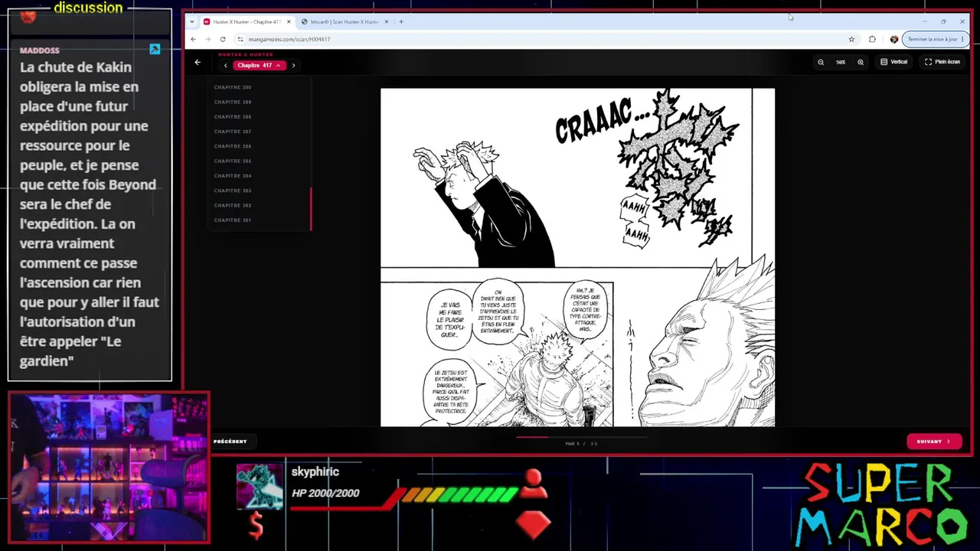Go to the previous chapter with the left chevron
The image size is (980, 551).
click(225, 66)
